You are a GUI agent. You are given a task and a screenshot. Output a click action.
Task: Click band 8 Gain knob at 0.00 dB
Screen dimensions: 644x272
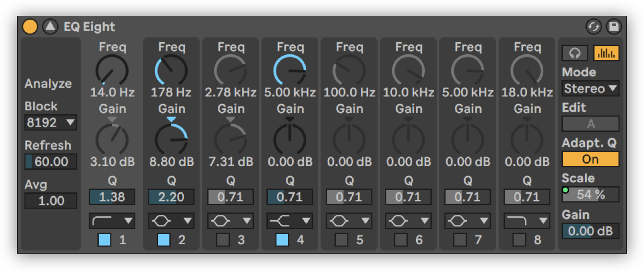[x=527, y=139]
